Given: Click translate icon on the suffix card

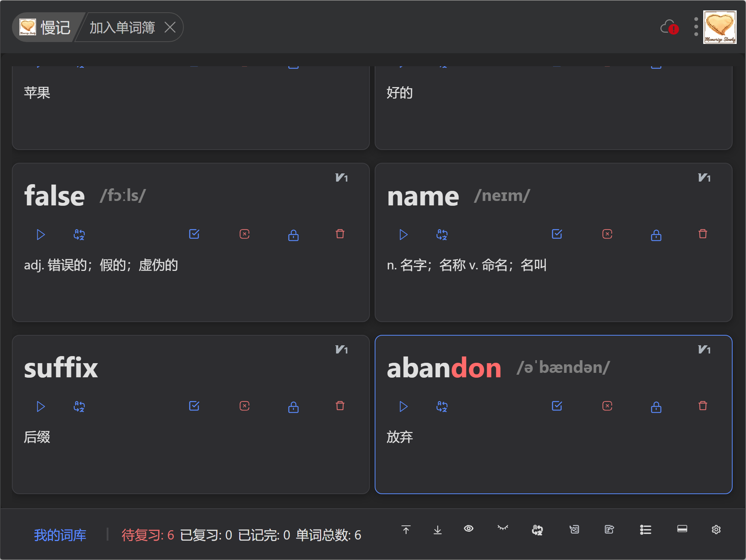Looking at the screenshot, I should pos(79,406).
